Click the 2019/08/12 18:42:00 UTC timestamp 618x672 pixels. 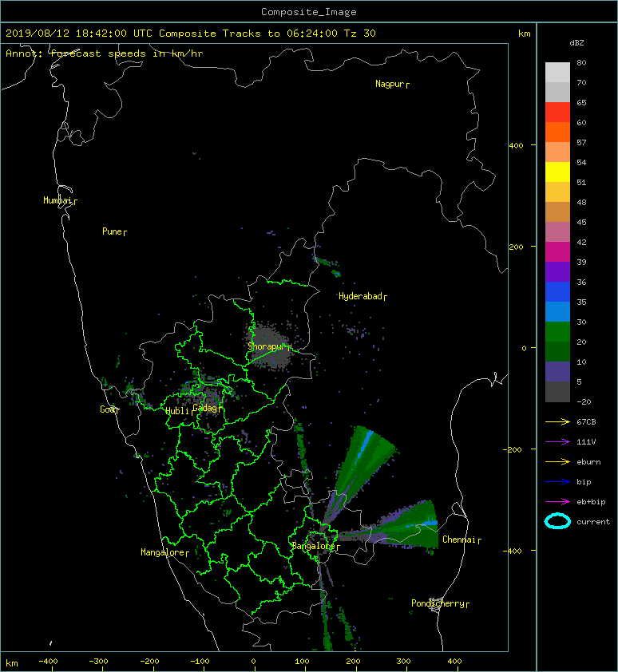[79, 34]
